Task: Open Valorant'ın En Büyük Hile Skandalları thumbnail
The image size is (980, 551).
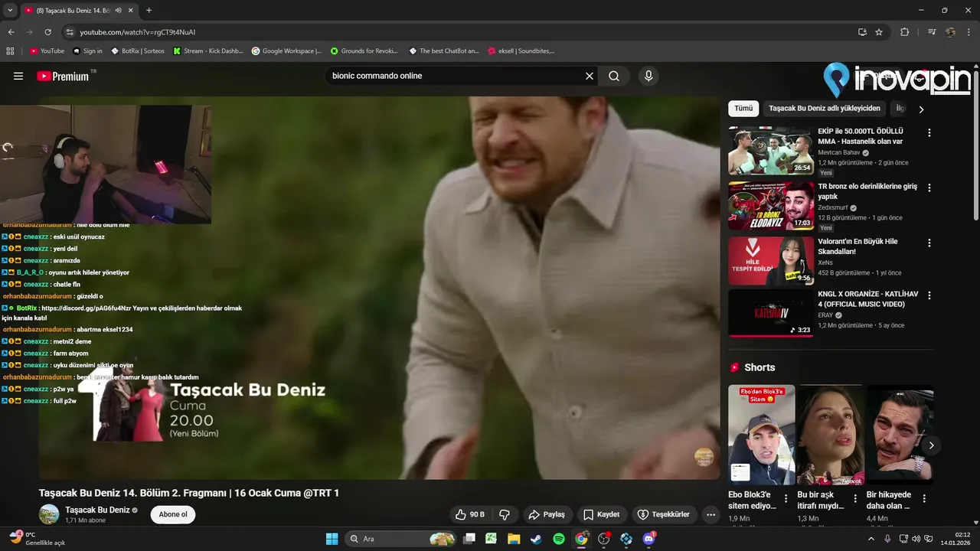Action: (x=770, y=261)
